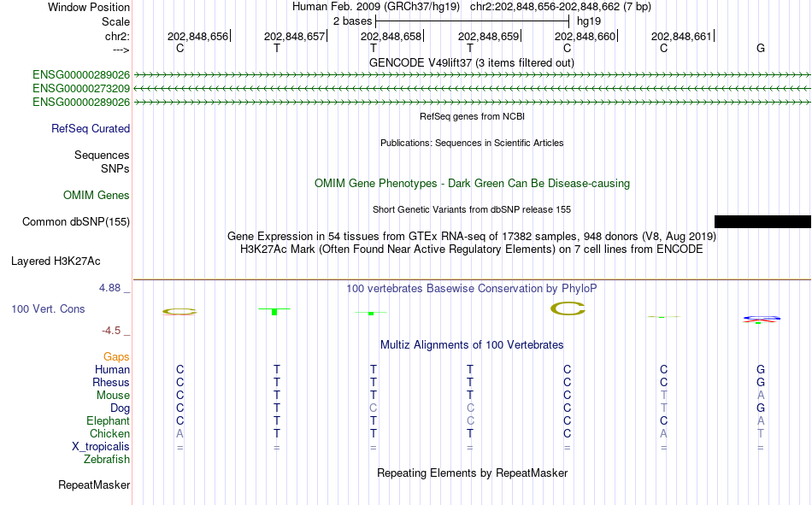The height and width of the screenshot is (505, 812).
Task: Open the OMIM Genes track label
Action: pos(97,196)
